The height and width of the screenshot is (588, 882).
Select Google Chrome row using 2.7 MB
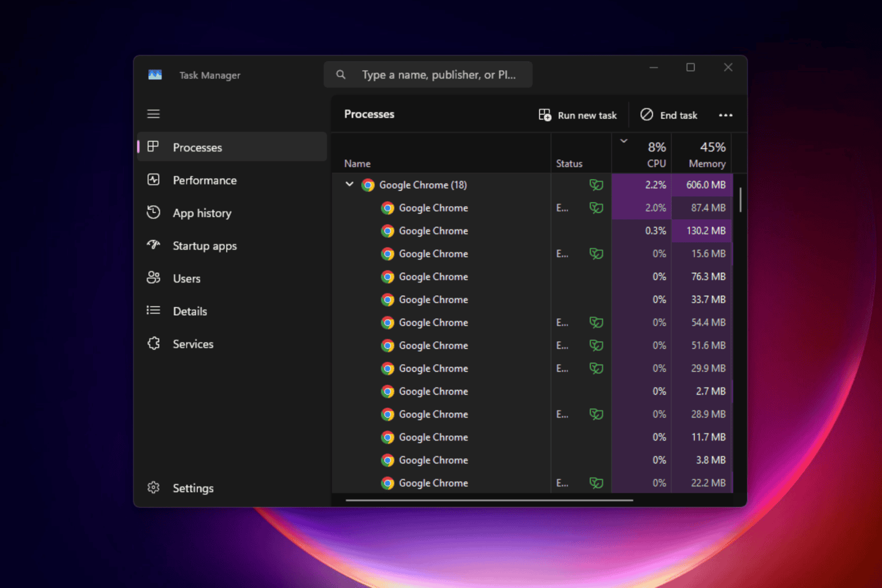point(532,392)
